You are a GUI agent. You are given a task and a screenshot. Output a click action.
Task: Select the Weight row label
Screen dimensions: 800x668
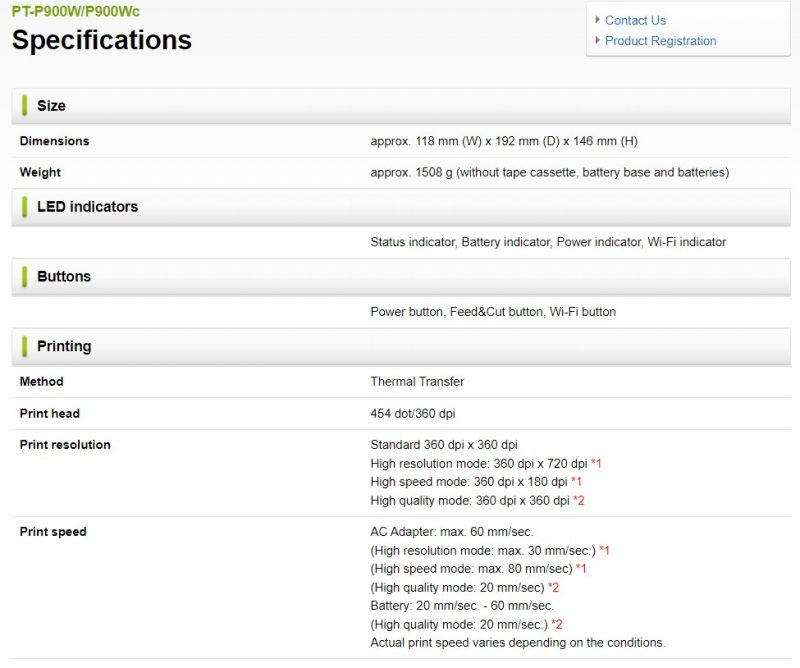[40, 172]
